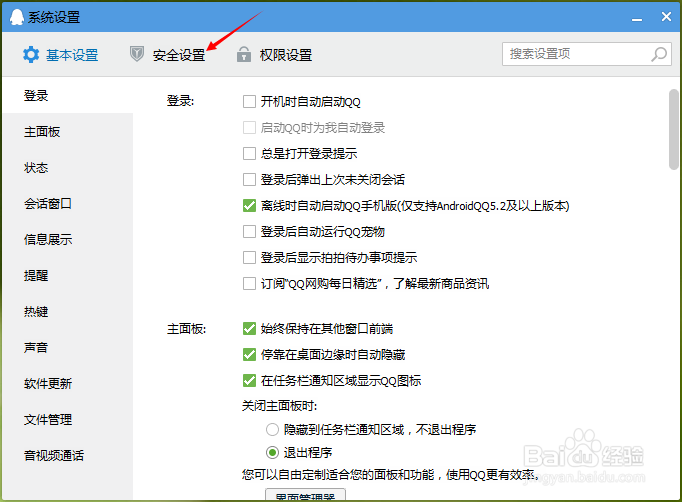Image resolution: width=682 pixels, height=502 pixels.
Task: Open 声音 settings in the sidebar
Action: [67, 347]
